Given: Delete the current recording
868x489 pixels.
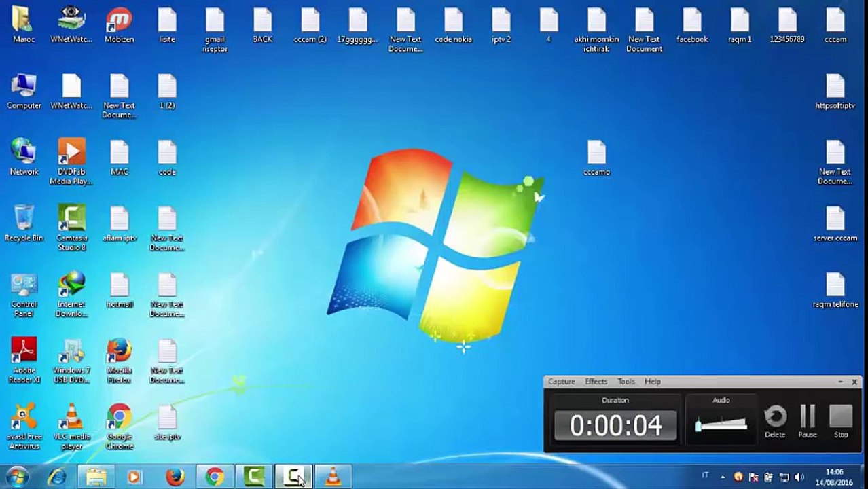Looking at the screenshot, I should point(775,422).
